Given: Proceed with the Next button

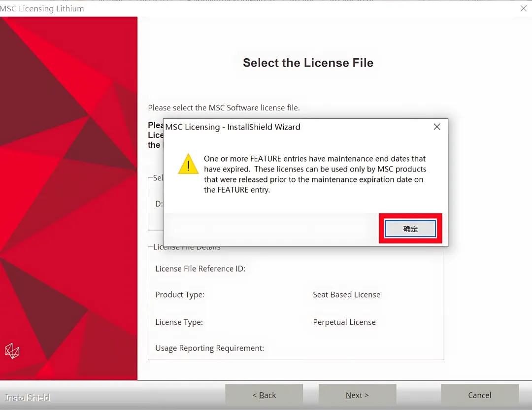Looking at the screenshot, I should tap(357, 395).
